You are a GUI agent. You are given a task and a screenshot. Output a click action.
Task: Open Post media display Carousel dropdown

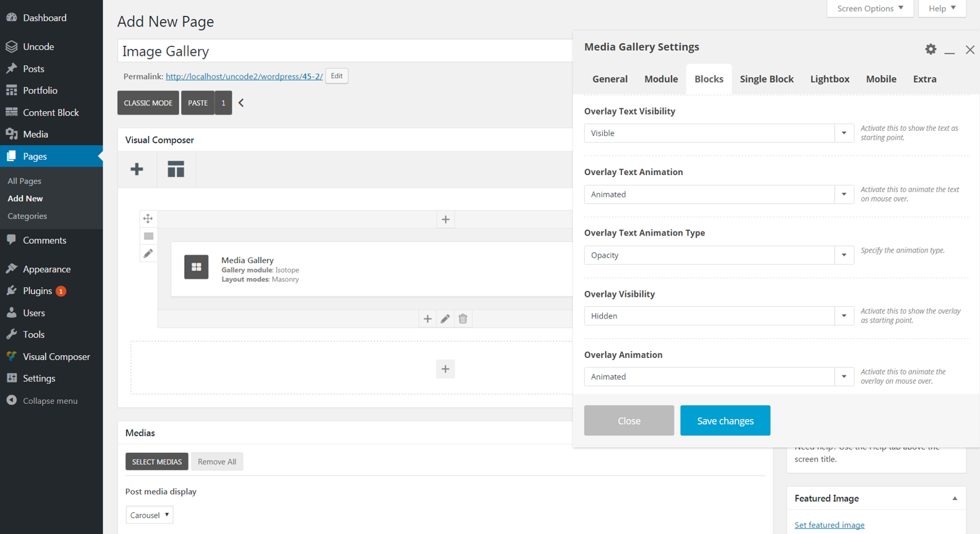149,515
